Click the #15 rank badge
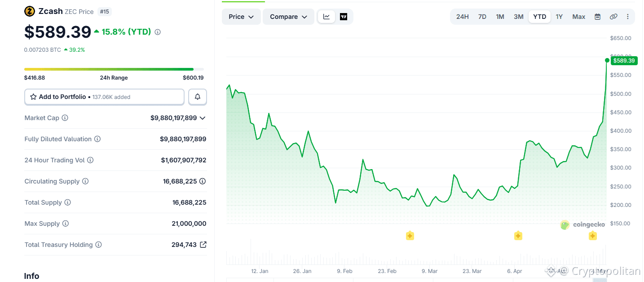The height and width of the screenshot is (282, 644). 104,12
